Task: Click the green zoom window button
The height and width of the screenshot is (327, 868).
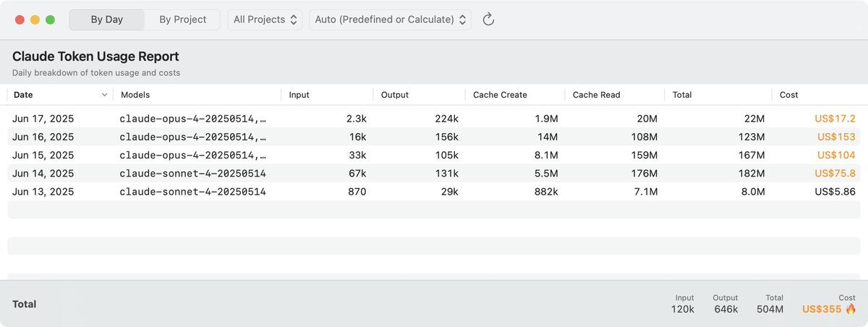Action: tap(50, 20)
